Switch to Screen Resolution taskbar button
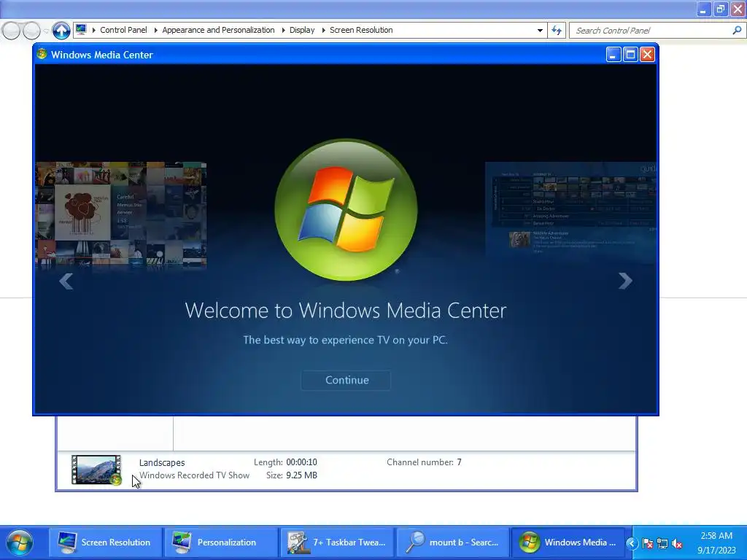 tap(105, 542)
